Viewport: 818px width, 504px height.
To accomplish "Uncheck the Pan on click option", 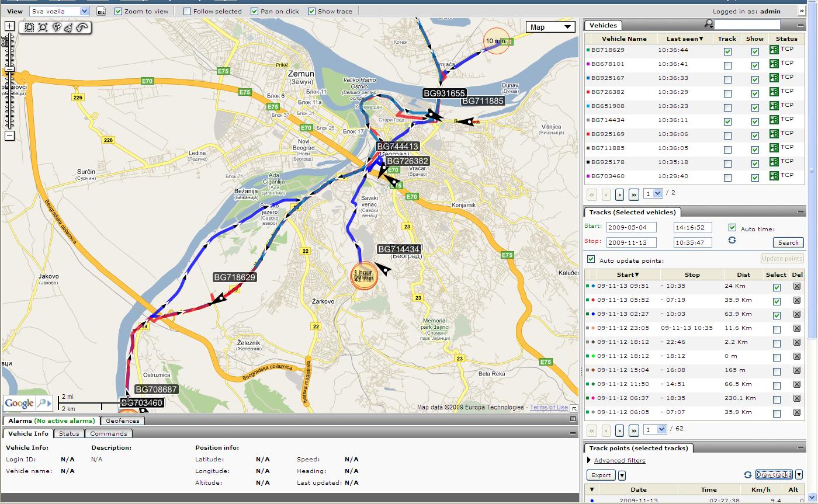I will [x=254, y=11].
